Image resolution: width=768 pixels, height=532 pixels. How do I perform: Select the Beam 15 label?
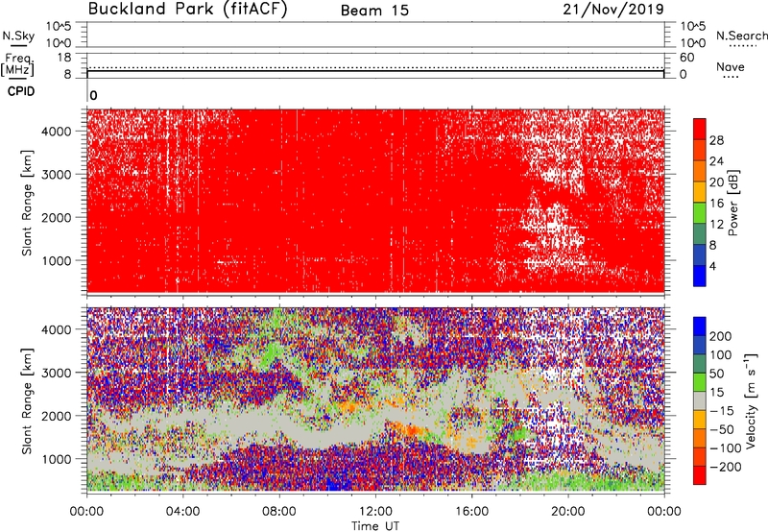(x=374, y=11)
